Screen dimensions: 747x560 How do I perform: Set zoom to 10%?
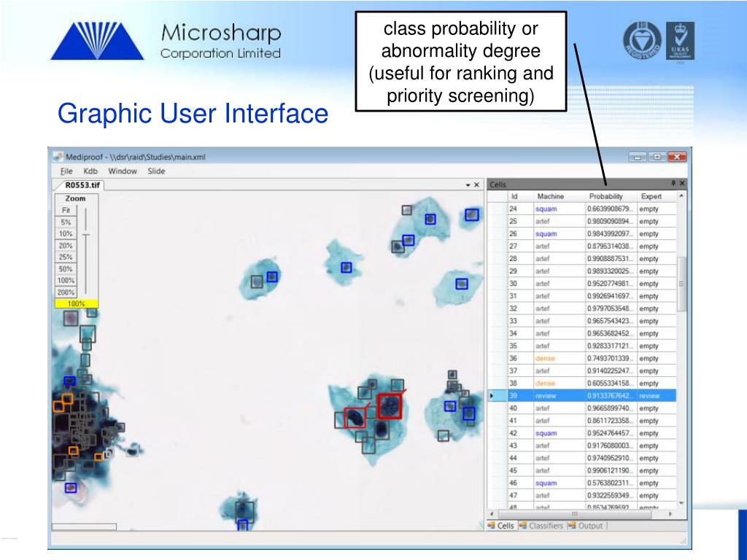coord(66,233)
